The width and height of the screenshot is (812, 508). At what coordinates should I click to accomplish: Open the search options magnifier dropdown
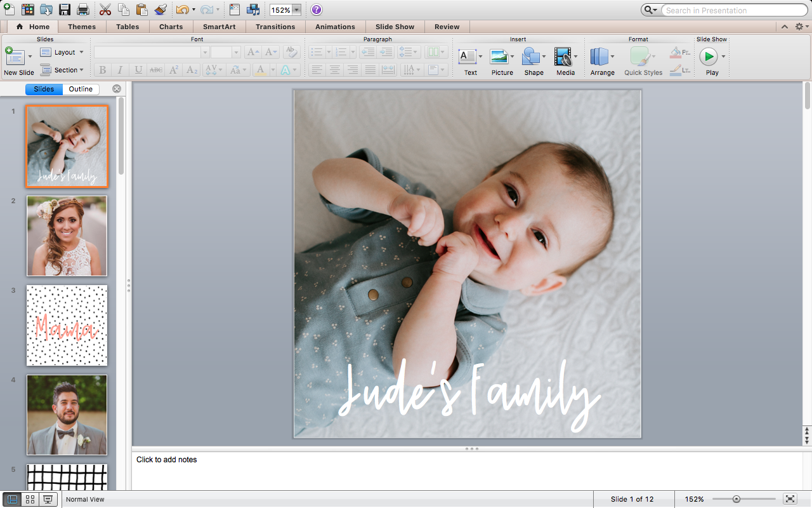[650, 10]
